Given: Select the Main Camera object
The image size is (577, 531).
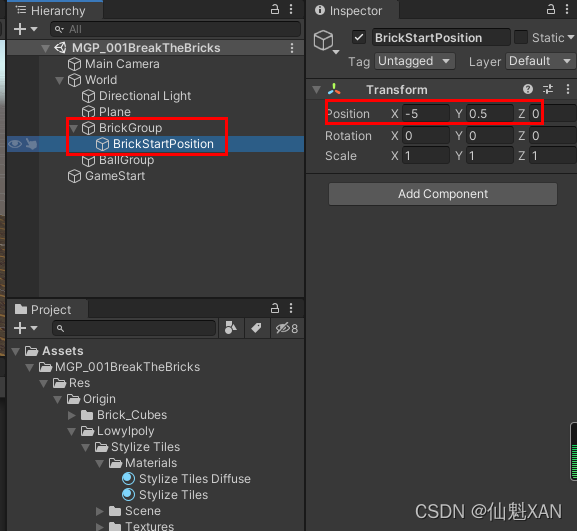Looking at the screenshot, I should (122, 64).
